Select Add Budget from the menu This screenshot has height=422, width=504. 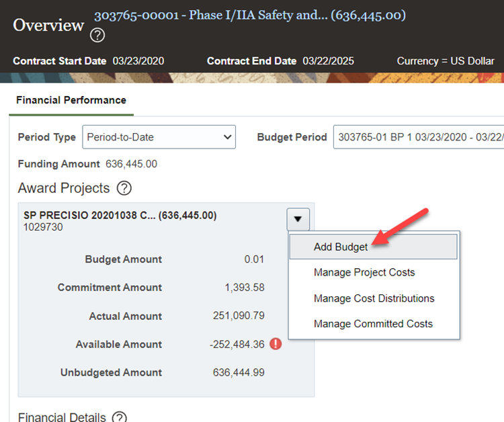point(341,247)
